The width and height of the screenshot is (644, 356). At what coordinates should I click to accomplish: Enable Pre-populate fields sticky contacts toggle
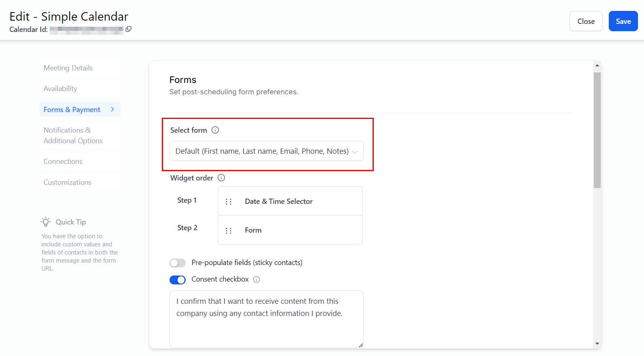[178, 263]
